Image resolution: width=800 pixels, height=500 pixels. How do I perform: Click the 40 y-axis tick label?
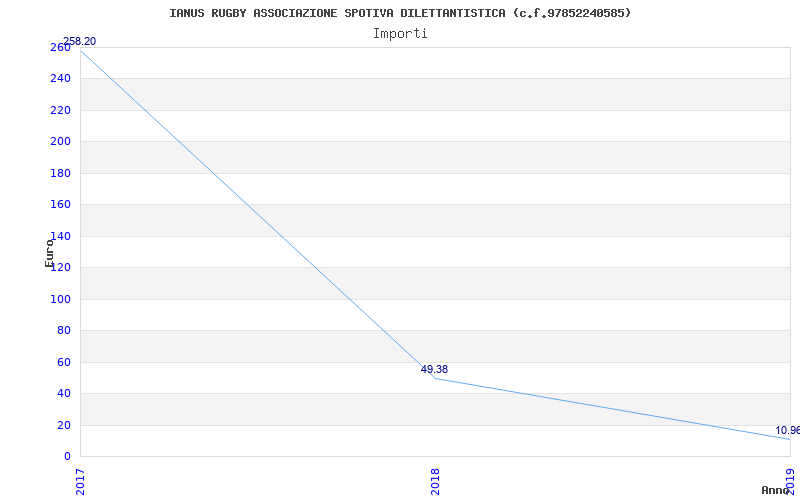64,393
